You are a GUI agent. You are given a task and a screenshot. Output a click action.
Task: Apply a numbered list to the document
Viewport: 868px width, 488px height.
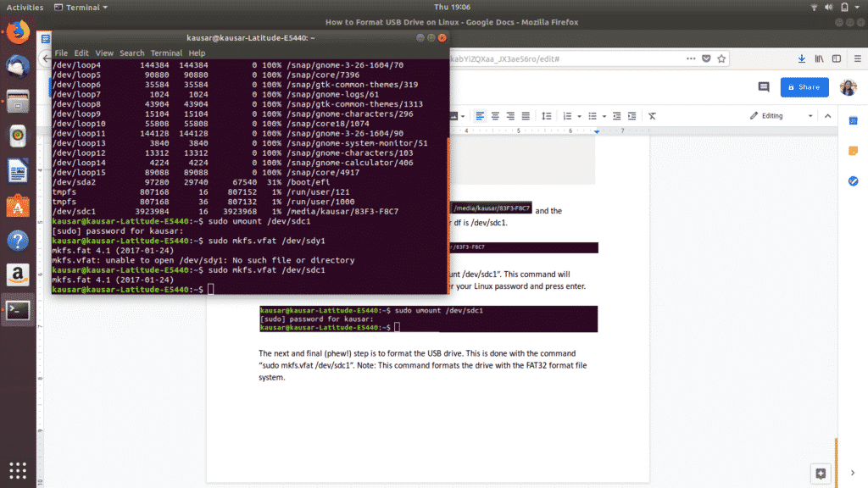(566, 115)
